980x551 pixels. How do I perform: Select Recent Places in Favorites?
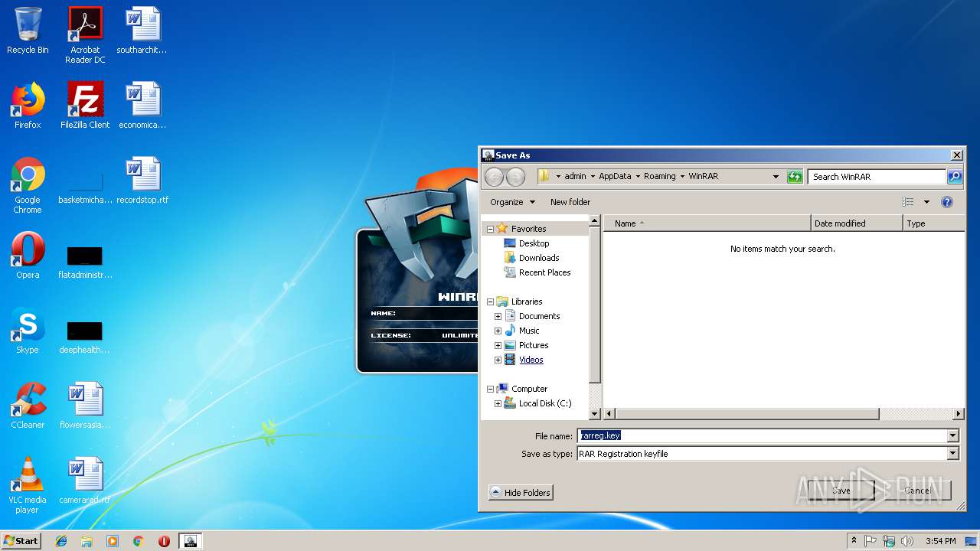(x=544, y=272)
